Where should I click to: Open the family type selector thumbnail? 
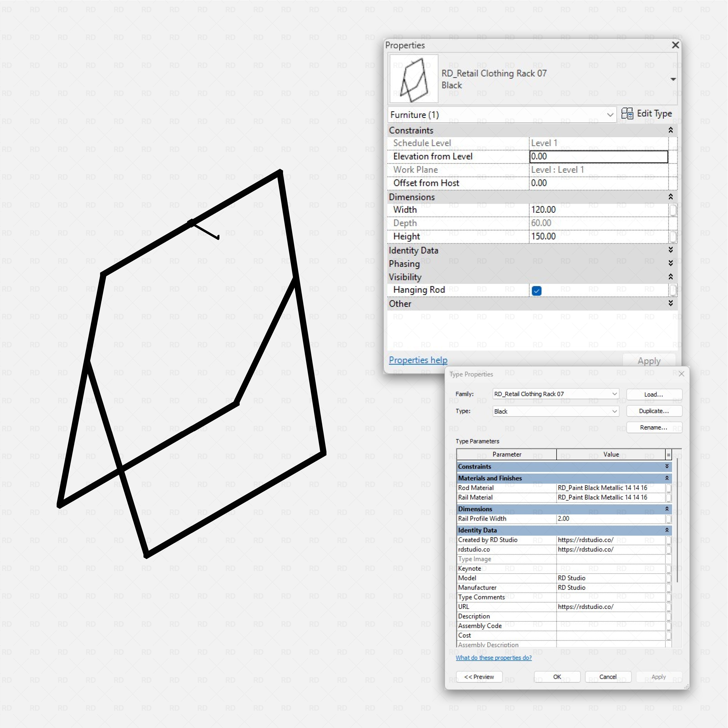414,79
